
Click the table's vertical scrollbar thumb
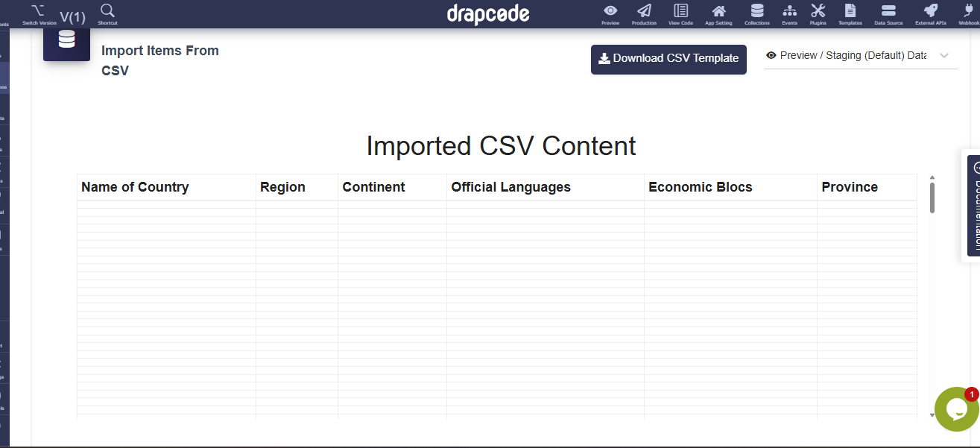932,198
